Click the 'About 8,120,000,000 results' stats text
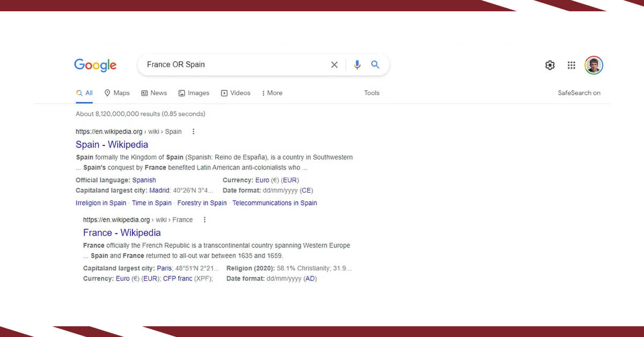 [x=141, y=114]
